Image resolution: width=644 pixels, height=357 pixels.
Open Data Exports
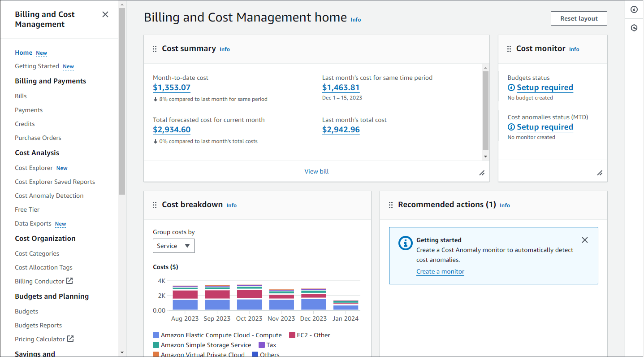coord(33,223)
